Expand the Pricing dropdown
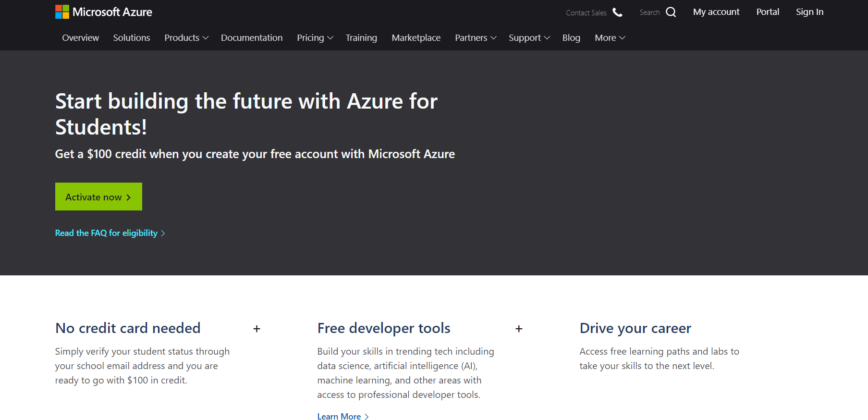Screen dimensions: 868x420 pyautogui.click(x=315, y=38)
